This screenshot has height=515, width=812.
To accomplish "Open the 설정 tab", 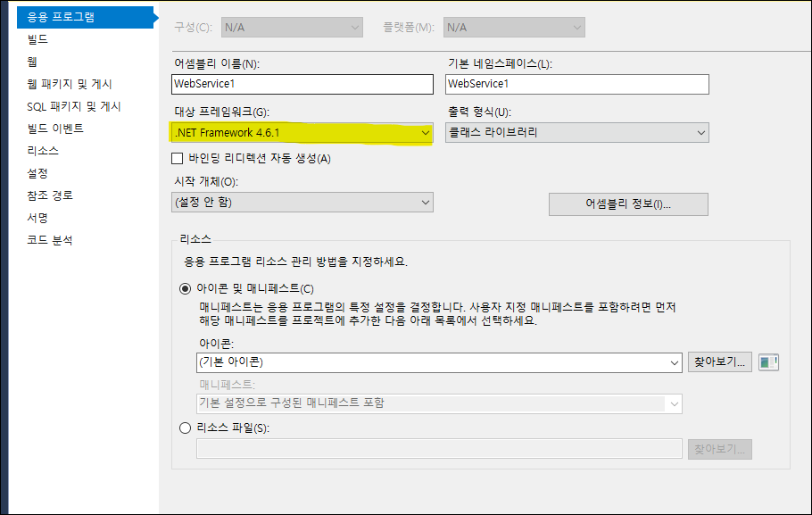I will pyautogui.click(x=37, y=173).
